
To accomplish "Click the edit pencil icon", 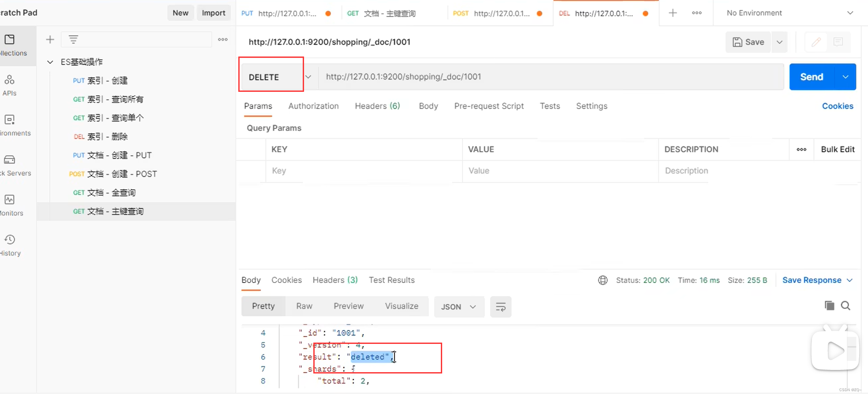I will pos(816,42).
